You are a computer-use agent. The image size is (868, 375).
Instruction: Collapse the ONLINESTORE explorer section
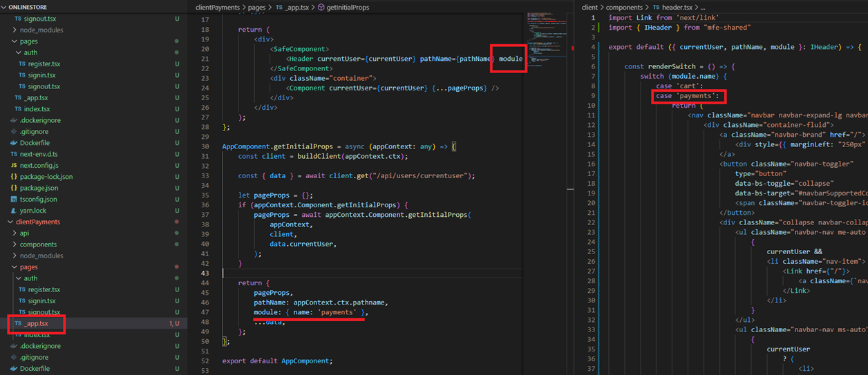point(28,7)
